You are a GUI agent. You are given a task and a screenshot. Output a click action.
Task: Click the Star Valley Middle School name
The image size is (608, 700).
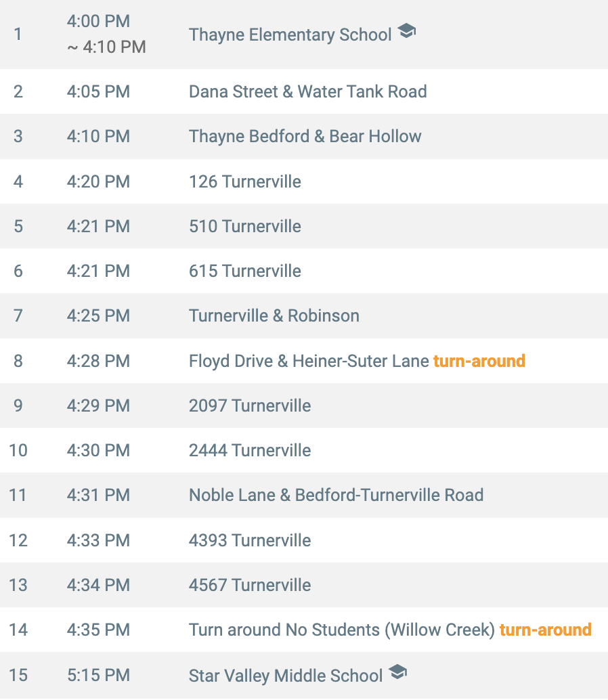click(286, 676)
